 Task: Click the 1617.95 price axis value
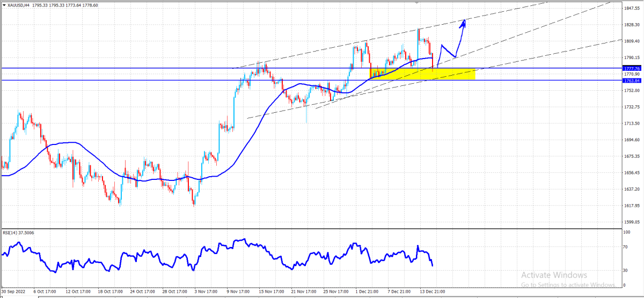632,206
